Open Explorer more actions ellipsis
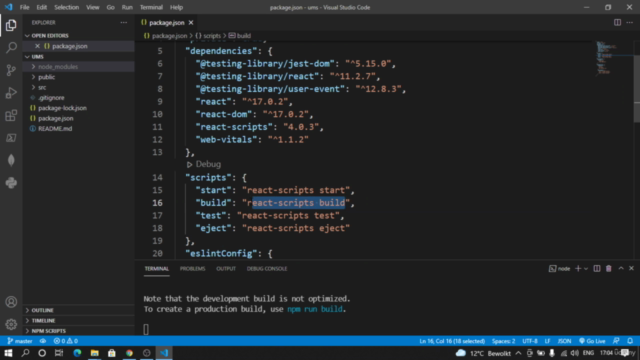 124,22
